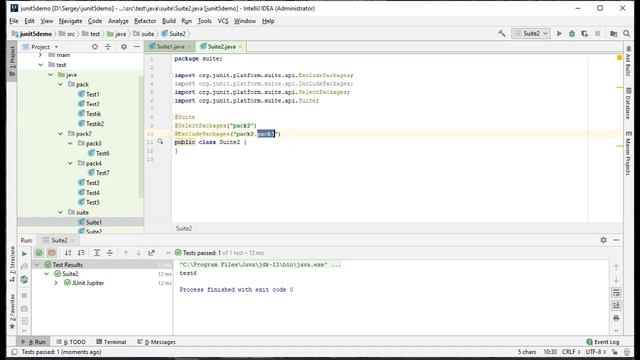
Task: Collapse all nodes in Project panel
Action: point(108,47)
